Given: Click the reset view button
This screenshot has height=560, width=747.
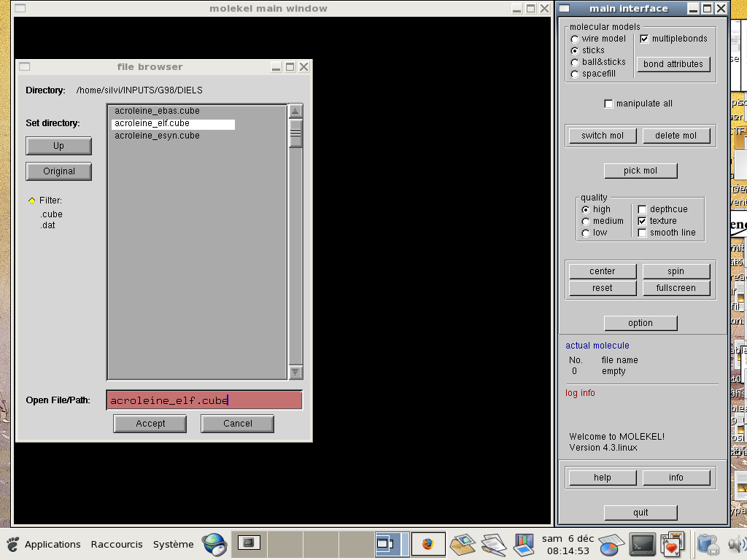Looking at the screenshot, I should [603, 288].
